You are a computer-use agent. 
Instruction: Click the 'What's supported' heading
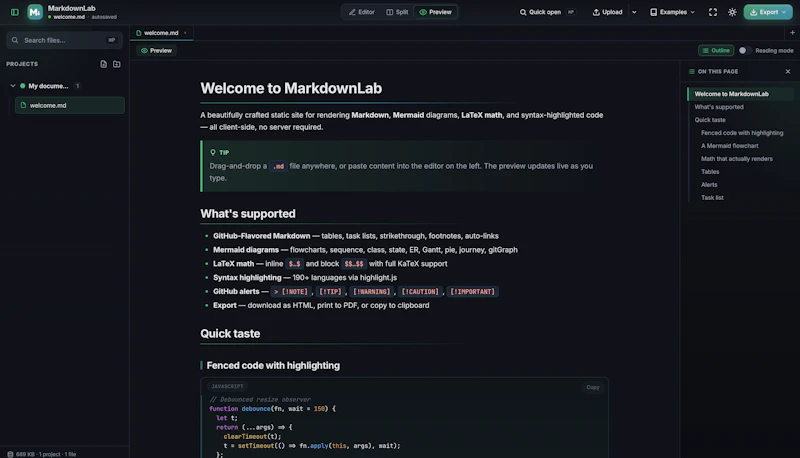[247, 214]
